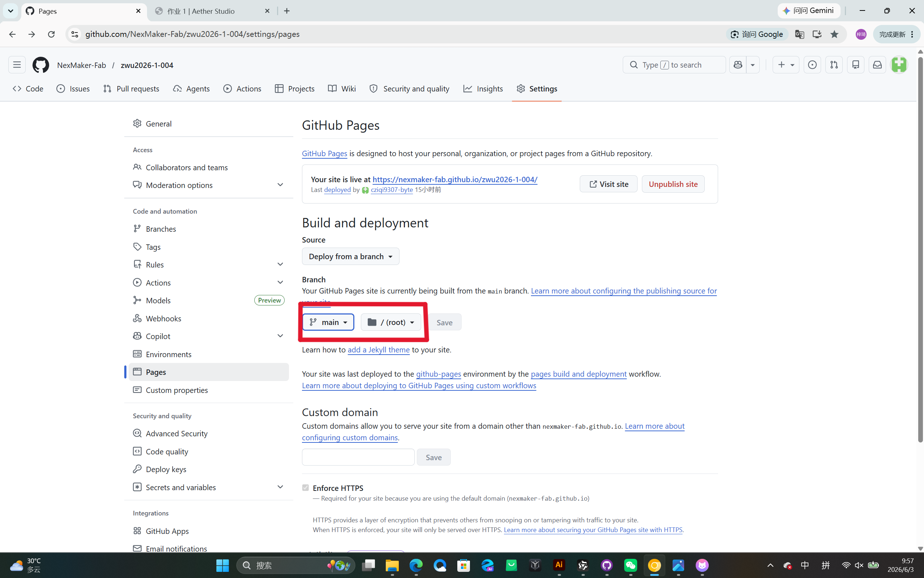924x578 pixels.
Task: Expand the Copilot sidebar section
Action: click(280, 336)
